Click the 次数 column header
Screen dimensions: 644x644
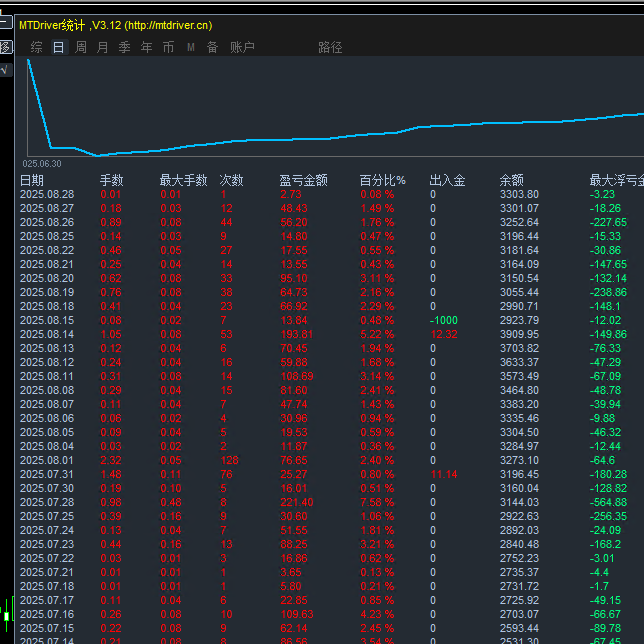(x=231, y=180)
